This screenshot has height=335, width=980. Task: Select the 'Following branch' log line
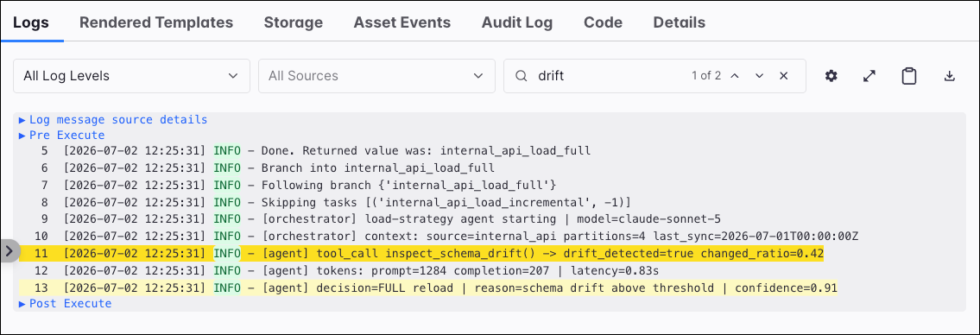[408, 185]
